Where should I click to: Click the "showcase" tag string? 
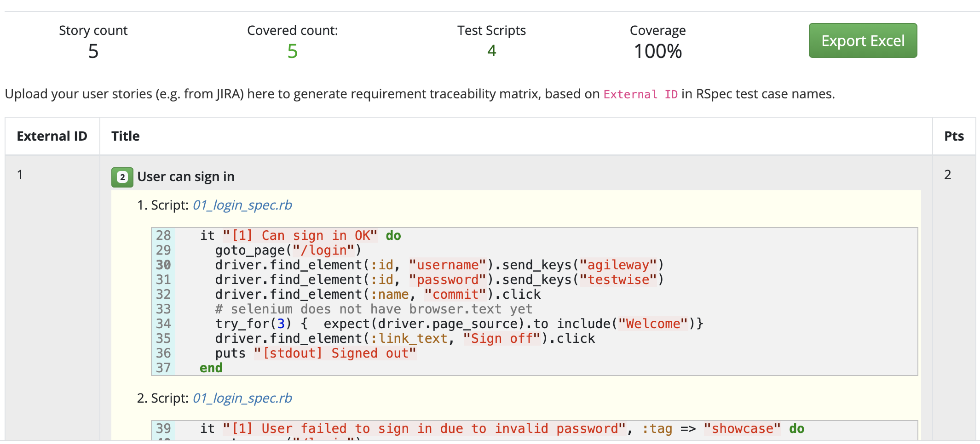(x=742, y=428)
